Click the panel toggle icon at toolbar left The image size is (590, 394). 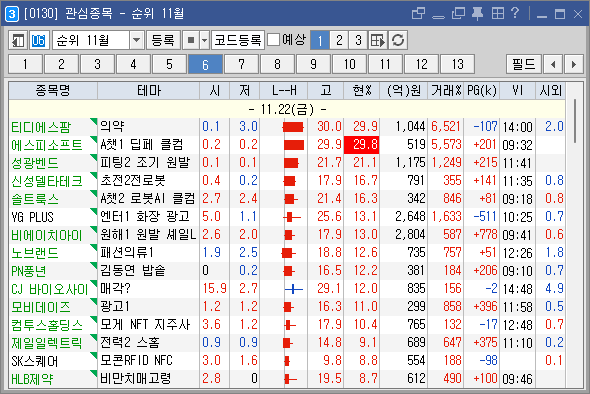(x=18, y=40)
